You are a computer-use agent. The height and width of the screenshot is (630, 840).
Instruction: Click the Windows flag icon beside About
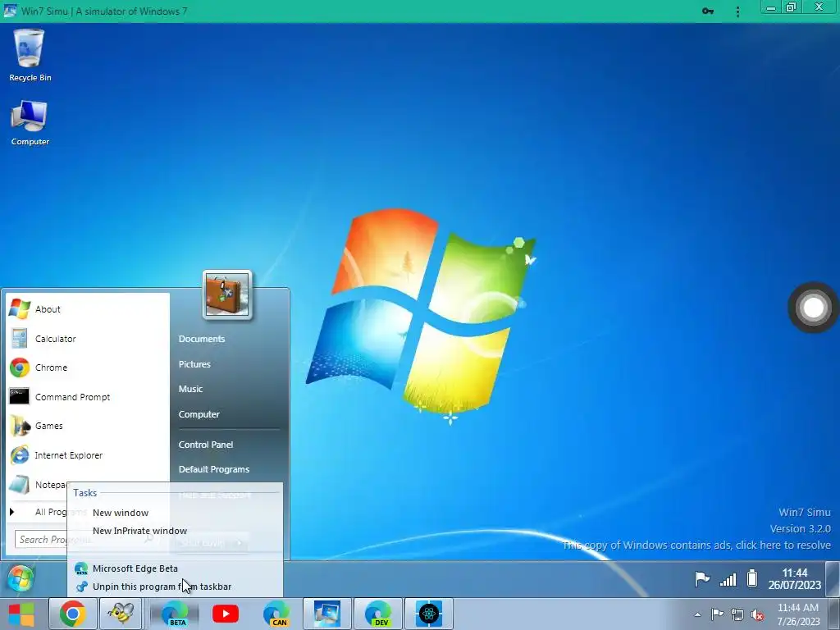coord(20,309)
